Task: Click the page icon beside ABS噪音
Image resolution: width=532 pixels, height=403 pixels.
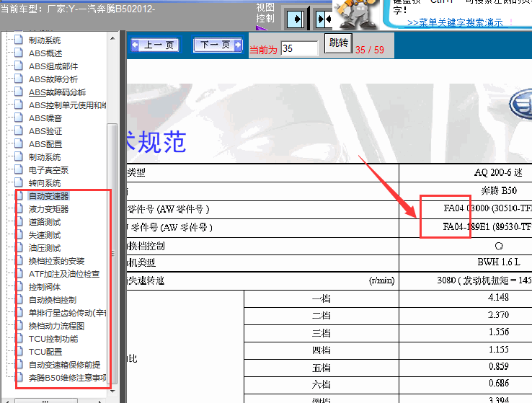Action: click(x=19, y=118)
